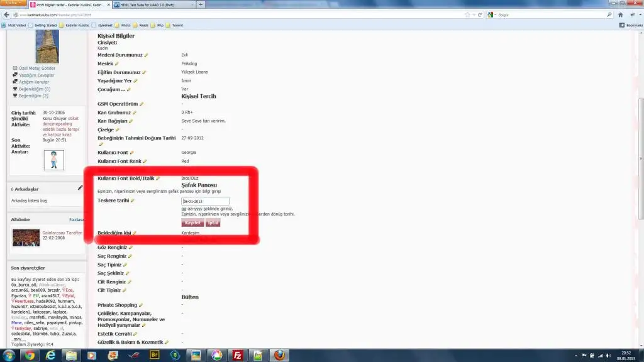Screen dimensions: 644x362
Task: Click the pencil icon next to Private Shopping
Action: tap(141, 305)
